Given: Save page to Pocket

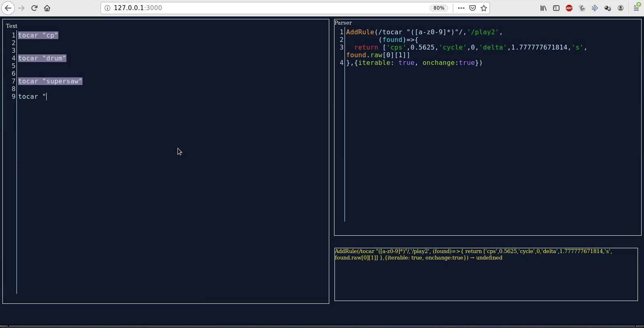Looking at the screenshot, I should (473, 8).
